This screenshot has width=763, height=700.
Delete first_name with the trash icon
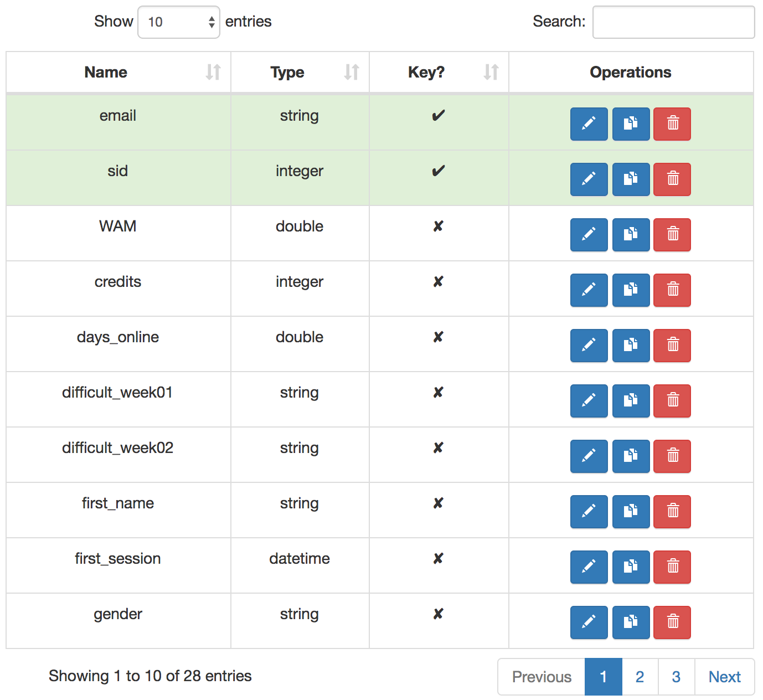[672, 511]
